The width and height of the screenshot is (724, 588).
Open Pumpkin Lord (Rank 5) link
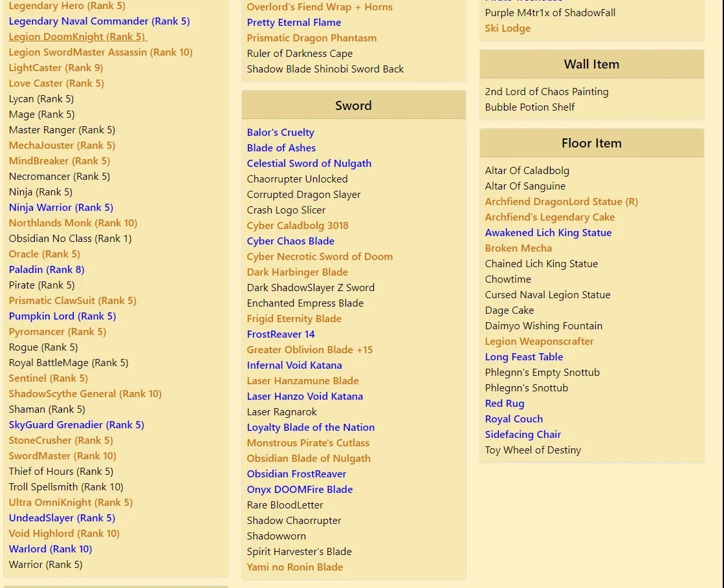pyautogui.click(x=62, y=316)
